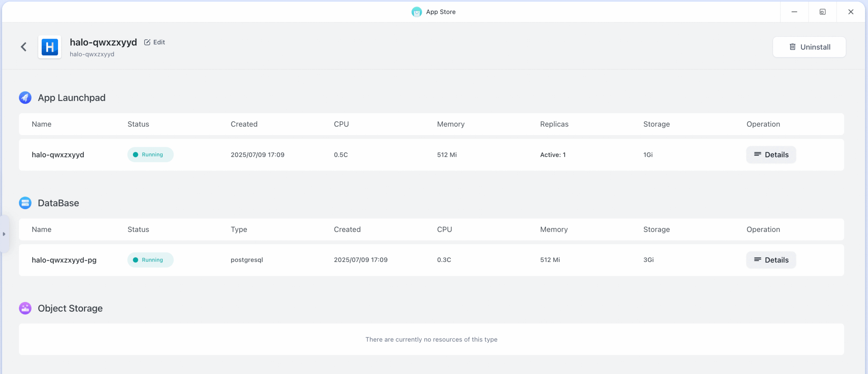This screenshot has height=374, width=868.
Task: Click the Object Storage purple icon
Action: click(x=25, y=308)
